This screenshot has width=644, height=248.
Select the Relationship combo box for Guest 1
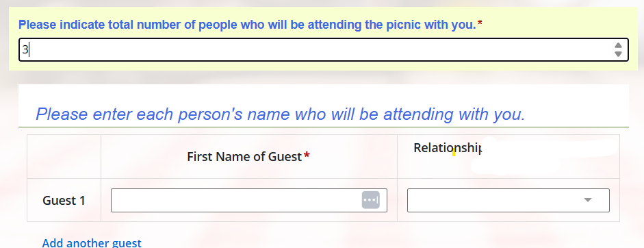tap(508, 200)
